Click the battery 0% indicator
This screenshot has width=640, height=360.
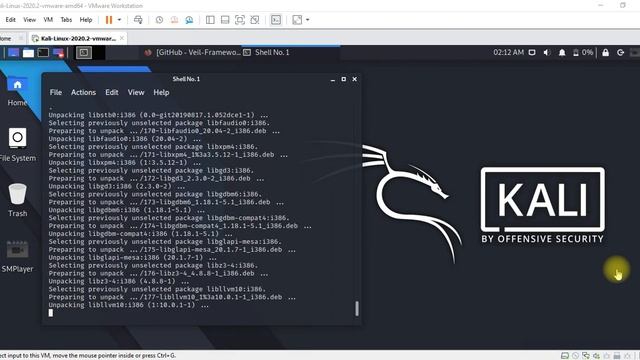coord(582,52)
